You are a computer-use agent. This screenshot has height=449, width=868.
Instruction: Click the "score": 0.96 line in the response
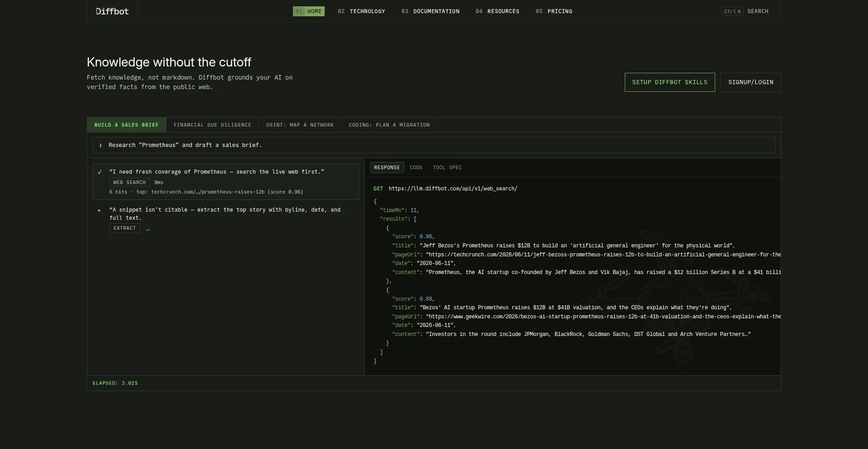tap(413, 237)
